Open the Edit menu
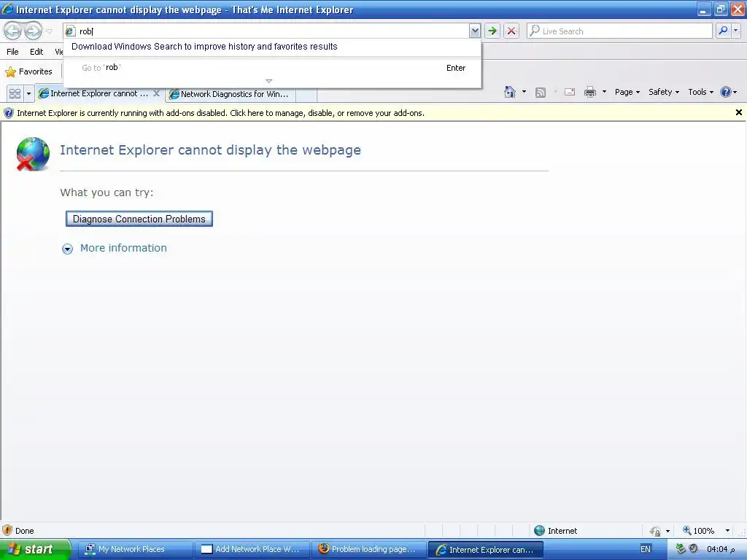The width and height of the screenshot is (747, 560). click(36, 52)
